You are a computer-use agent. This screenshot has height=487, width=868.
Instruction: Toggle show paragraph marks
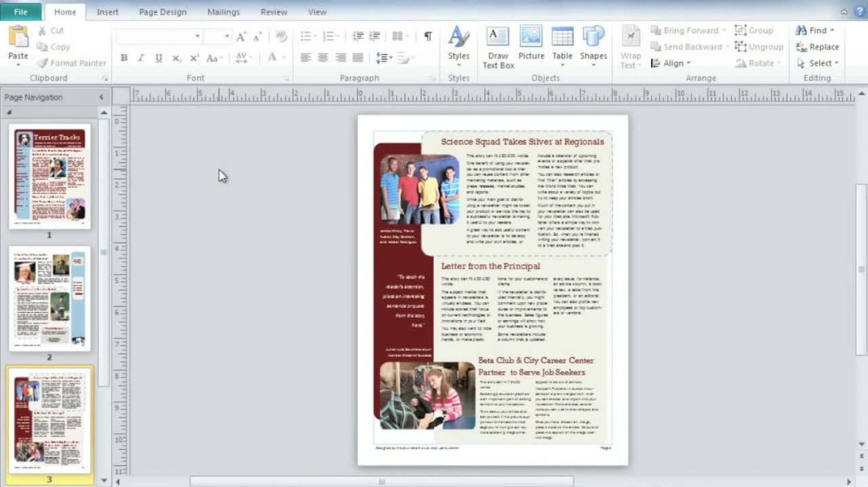click(x=428, y=36)
